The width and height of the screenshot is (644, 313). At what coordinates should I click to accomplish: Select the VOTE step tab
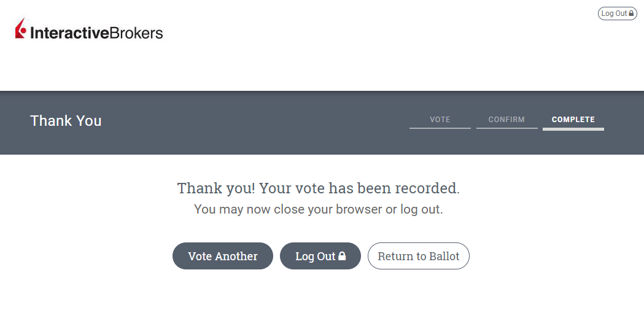(x=440, y=120)
